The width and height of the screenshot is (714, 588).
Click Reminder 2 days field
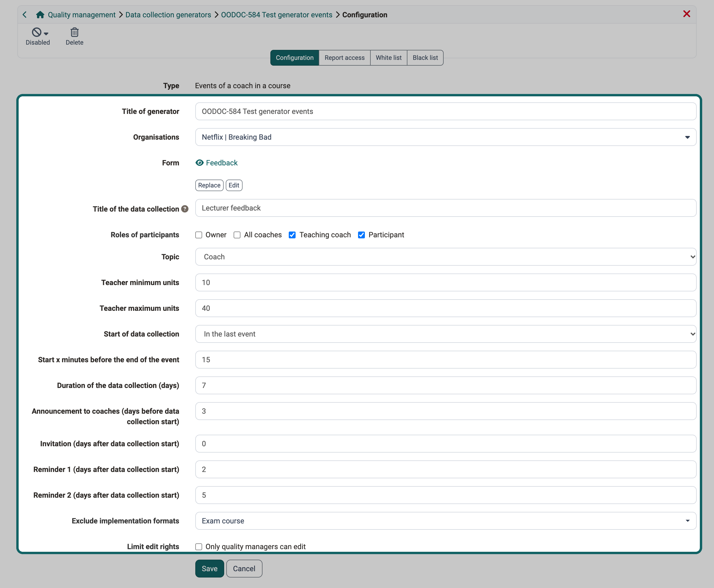[446, 495]
